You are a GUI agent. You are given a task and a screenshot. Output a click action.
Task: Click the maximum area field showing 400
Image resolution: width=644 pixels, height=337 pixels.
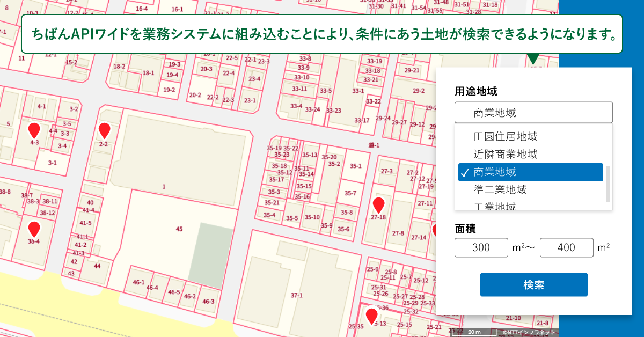pyautogui.click(x=566, y=247)
